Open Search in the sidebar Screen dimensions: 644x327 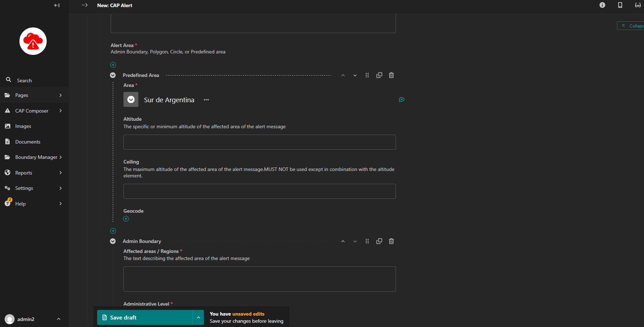click(34, 81)
